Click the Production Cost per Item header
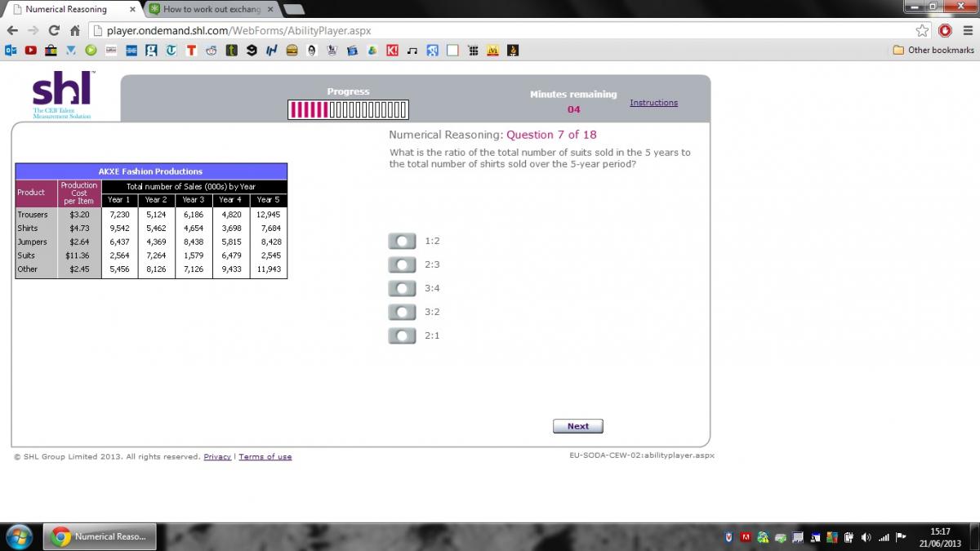Image resolution: width=980 pixels, height=551 pixels. pyautogui.click(x=79, y=193)
